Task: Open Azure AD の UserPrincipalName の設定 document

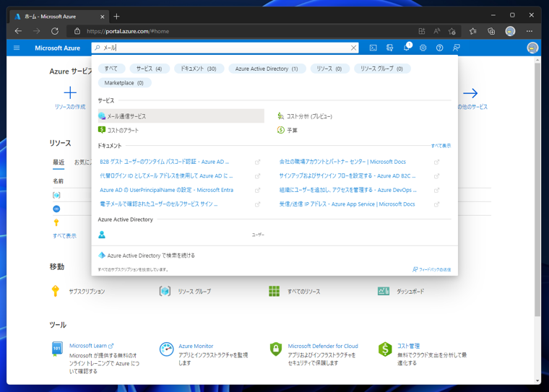Action: pyautogui.click(x=166, y=190)
